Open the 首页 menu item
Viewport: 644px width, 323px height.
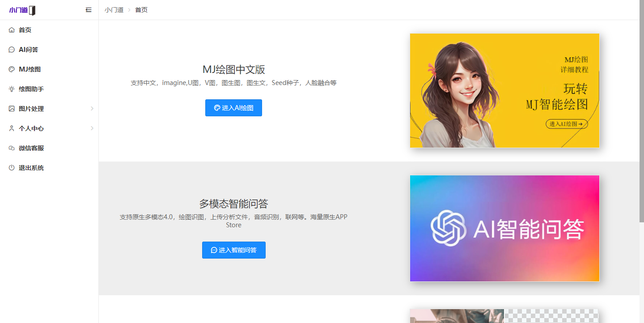tap(49, 30)
